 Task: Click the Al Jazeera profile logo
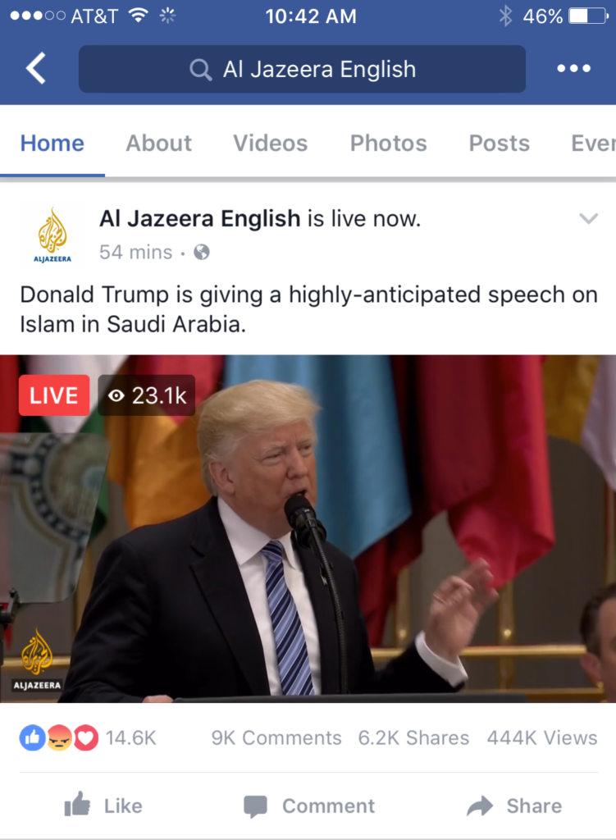pyautogui.click(x=52, y=235)
